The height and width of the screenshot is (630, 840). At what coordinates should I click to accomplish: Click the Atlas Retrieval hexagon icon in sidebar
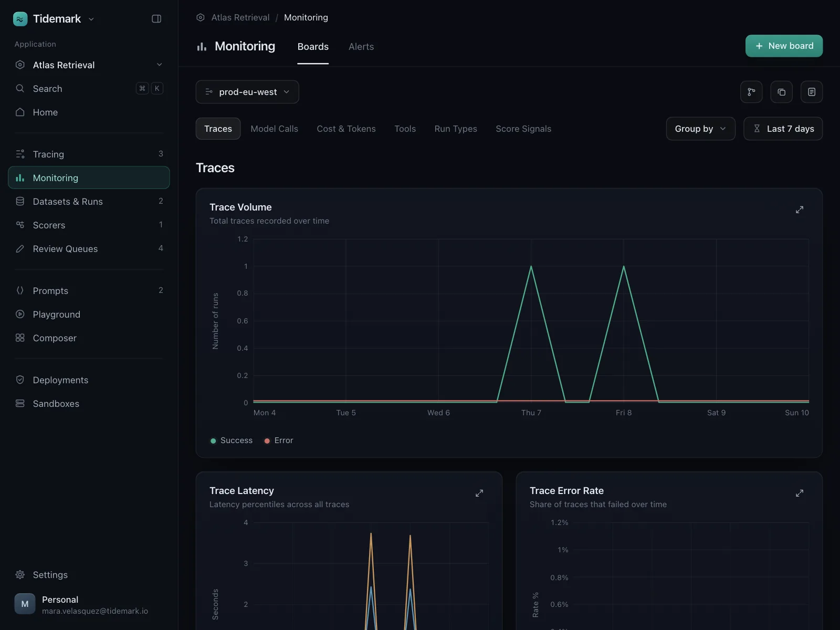(20, 65)
